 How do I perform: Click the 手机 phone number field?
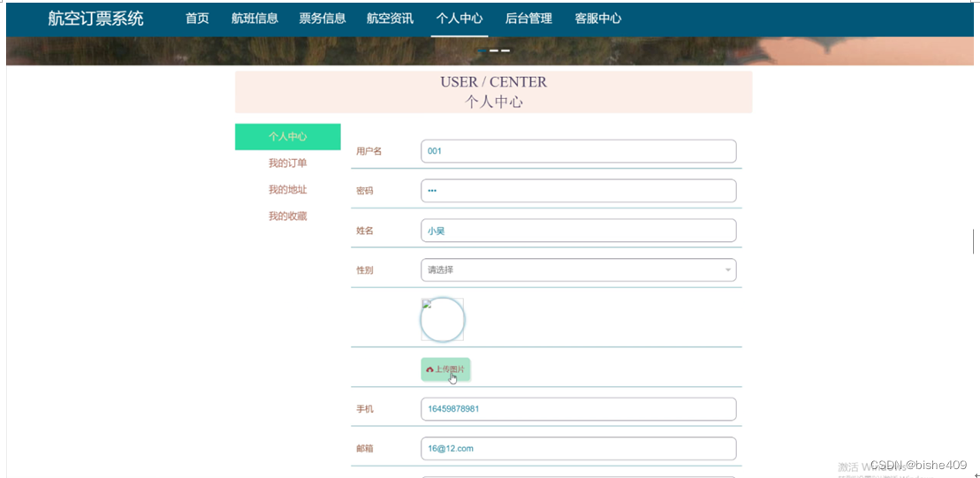point(579,409)
